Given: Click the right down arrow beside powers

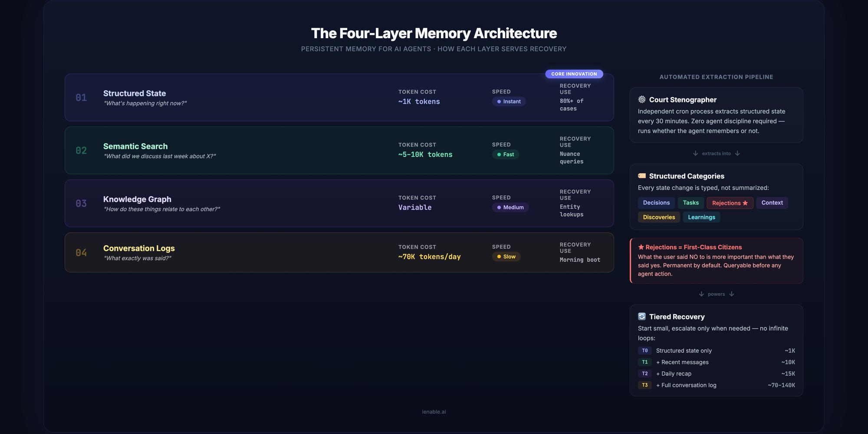Looking at the screenshot, I should (x=732, y=294).
